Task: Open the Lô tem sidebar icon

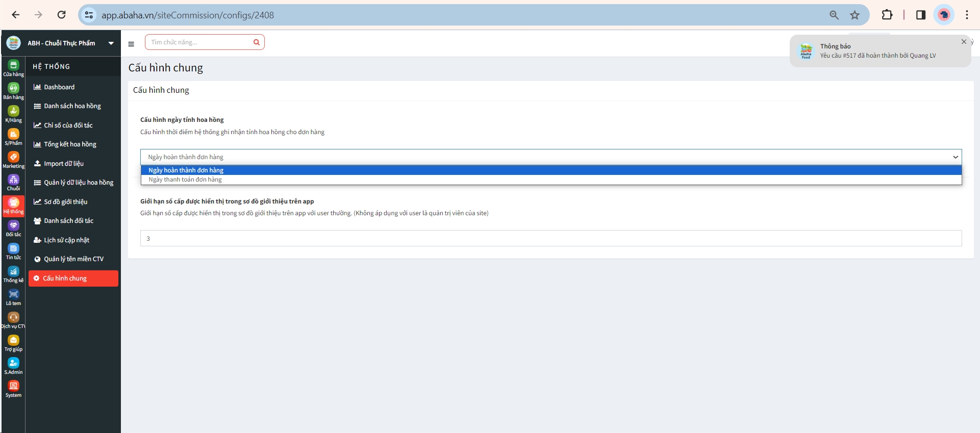Action: (13, 297)
